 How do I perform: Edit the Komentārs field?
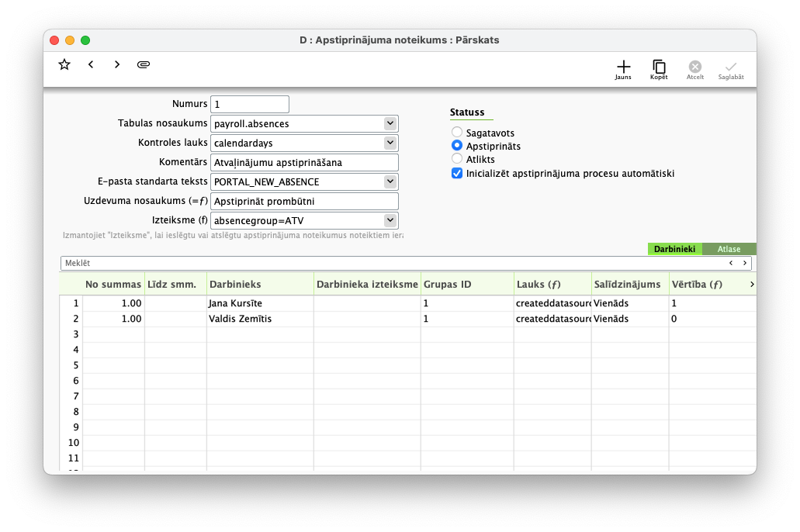tap(304, 162)
